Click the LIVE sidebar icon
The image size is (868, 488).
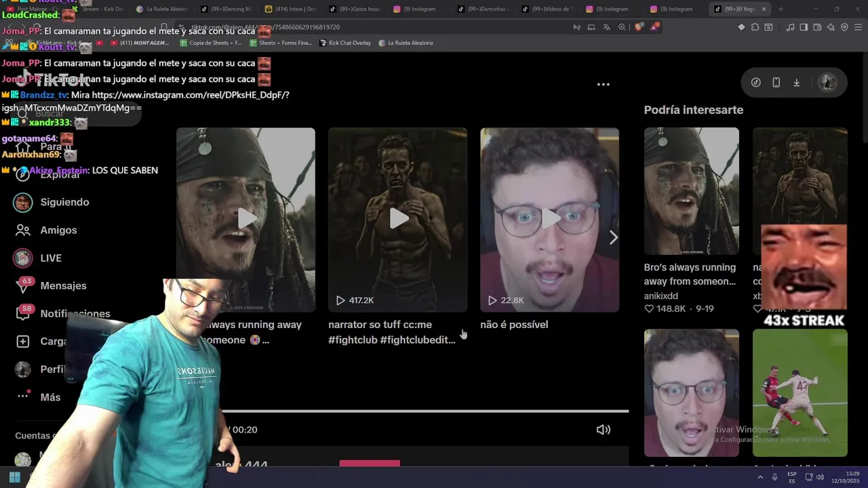23,258
